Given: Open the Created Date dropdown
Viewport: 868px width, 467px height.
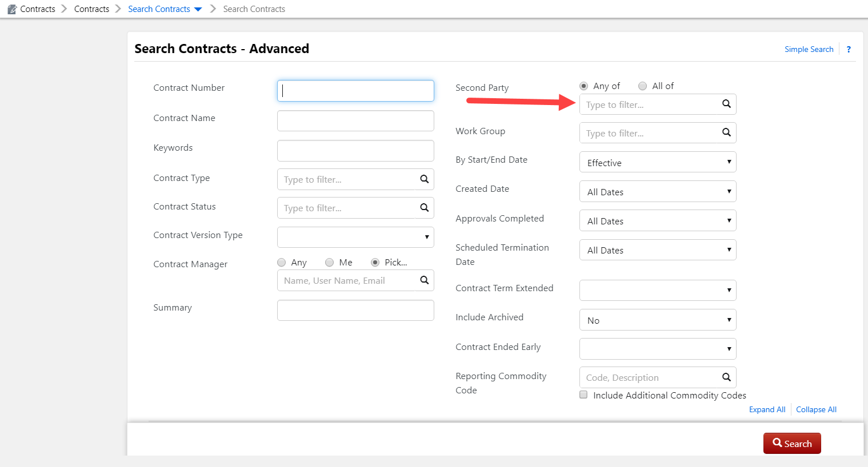Looking at the screenshot, I should (658, 191).
